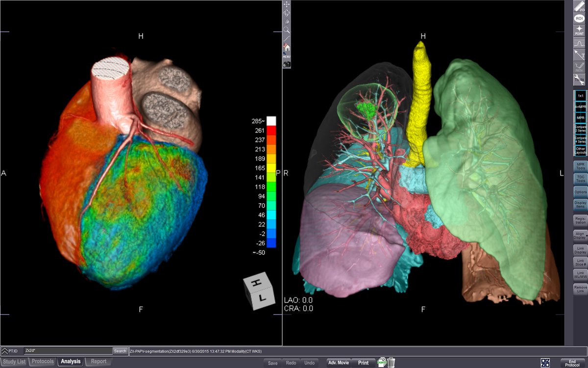Viewport: 588px width, 368px height.
Task: Select the 2D ruler measurement tool
Action: coord(579,5)
